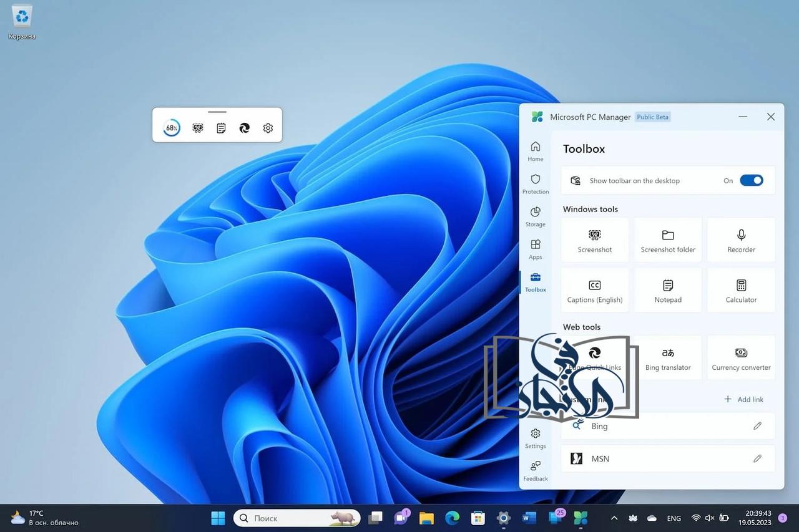Launch Notepad from Windows tools
The width and height of the screenshot is (799, 532).
668,291
